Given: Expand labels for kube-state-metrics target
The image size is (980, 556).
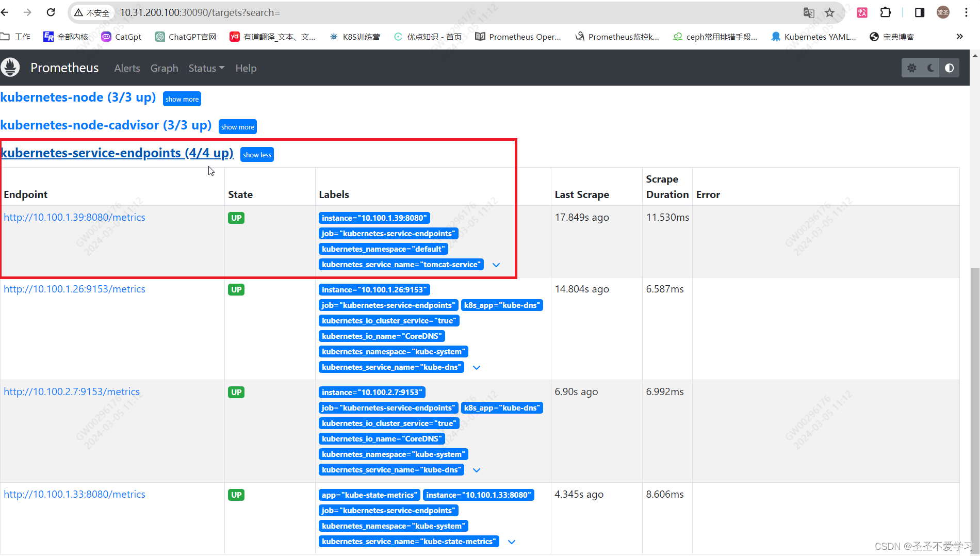Looking at the screenshot, I should 512,542.
